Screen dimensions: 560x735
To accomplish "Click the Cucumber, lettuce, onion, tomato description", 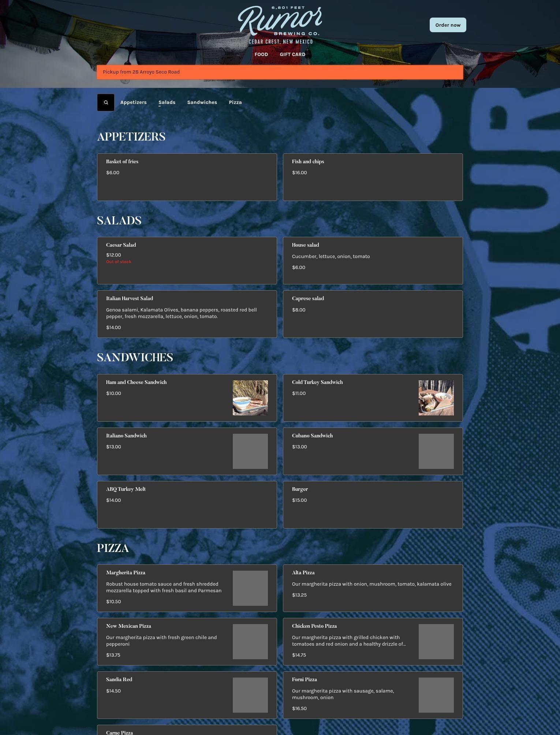I will [331, 256].
